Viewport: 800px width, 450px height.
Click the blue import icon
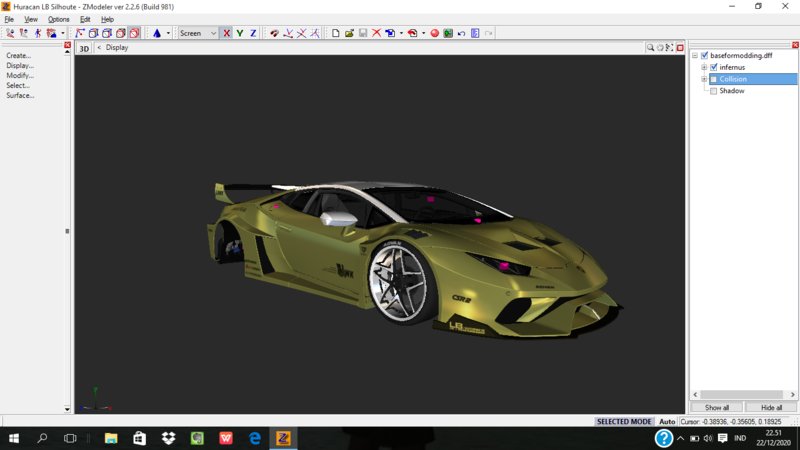(390, 33)
